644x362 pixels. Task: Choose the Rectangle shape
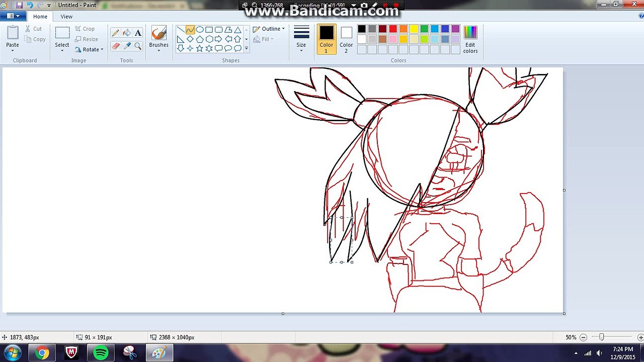pyautogui.click(x=209, y=30)
